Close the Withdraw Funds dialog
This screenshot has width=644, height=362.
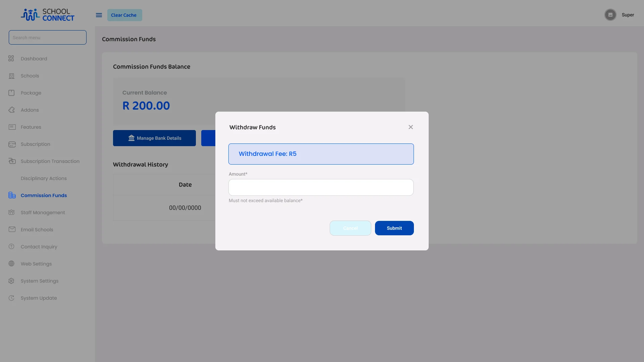pyautogui.click(x=411, y=127)
